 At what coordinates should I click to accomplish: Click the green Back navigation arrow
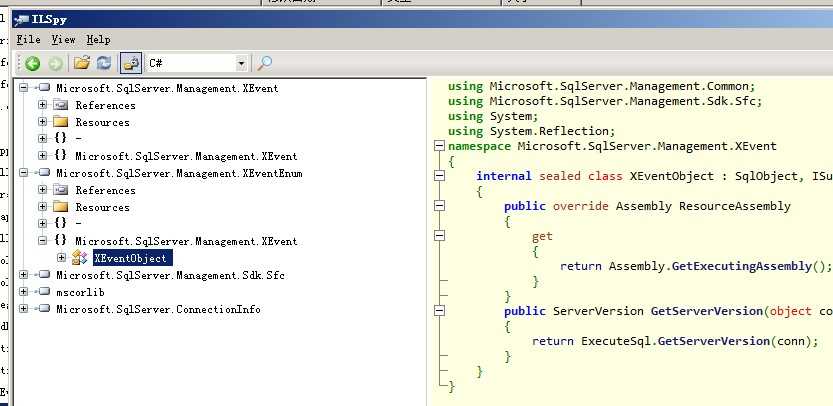pyautogui.click(x=32, y=64)
